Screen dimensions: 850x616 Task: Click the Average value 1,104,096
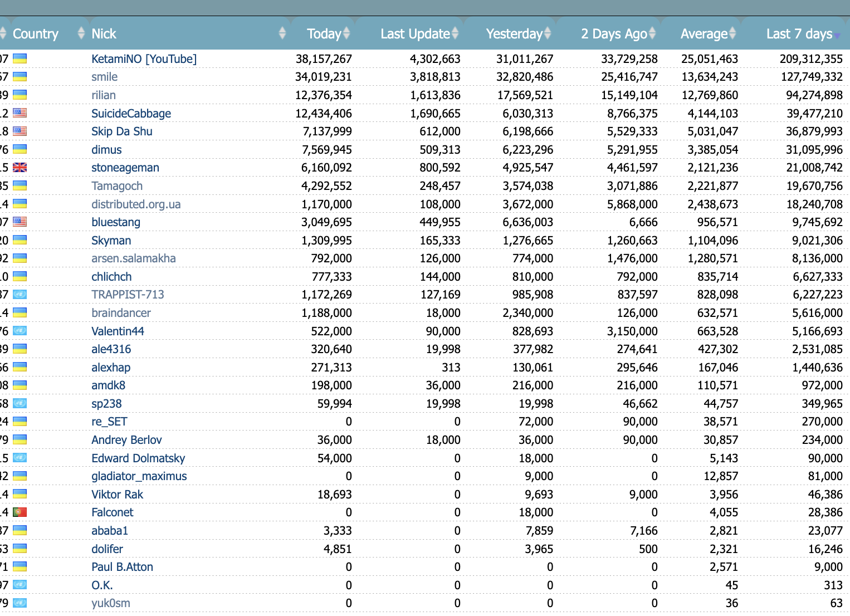point(713,240)
